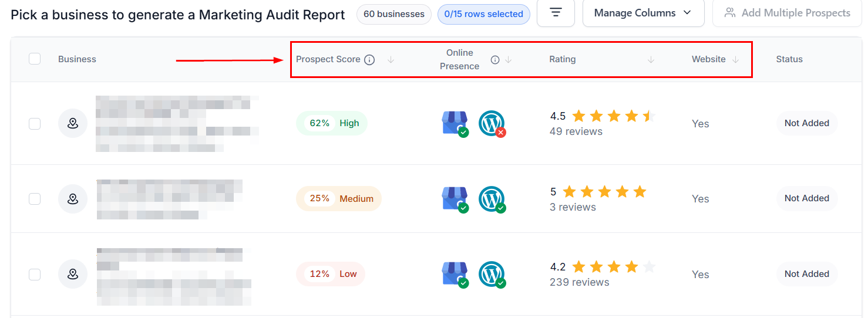This screenshot has height=318, width=868.
Task: Click Add Multiple Prospects button
Action: coord(787,13)
